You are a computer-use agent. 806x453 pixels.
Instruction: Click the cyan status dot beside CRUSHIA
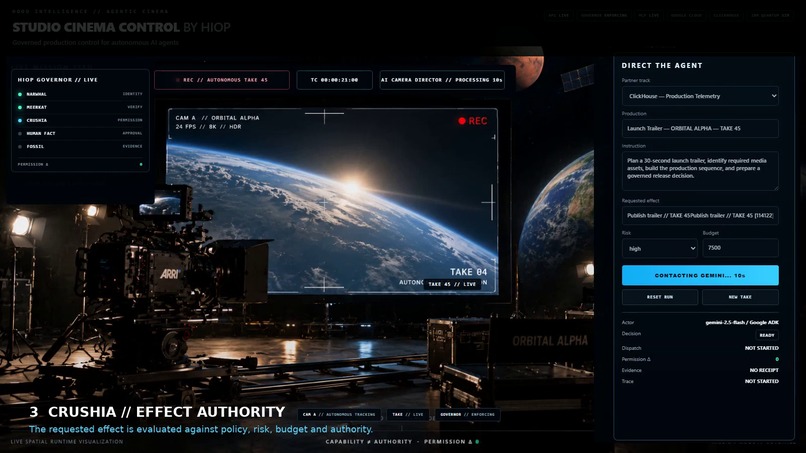tap(20, 120)
